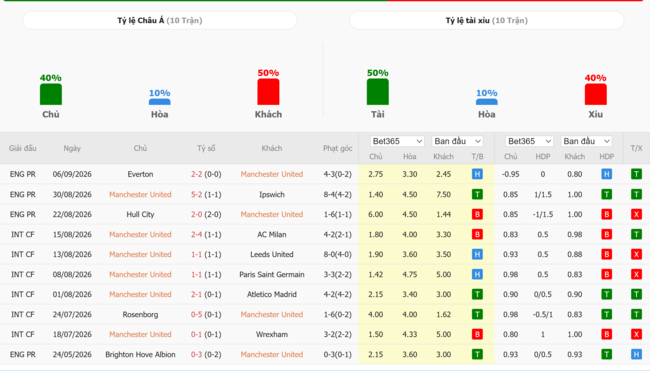Click T/X badge in Everton row
Viewport: 650px width, 371px height.
(636, 174)
